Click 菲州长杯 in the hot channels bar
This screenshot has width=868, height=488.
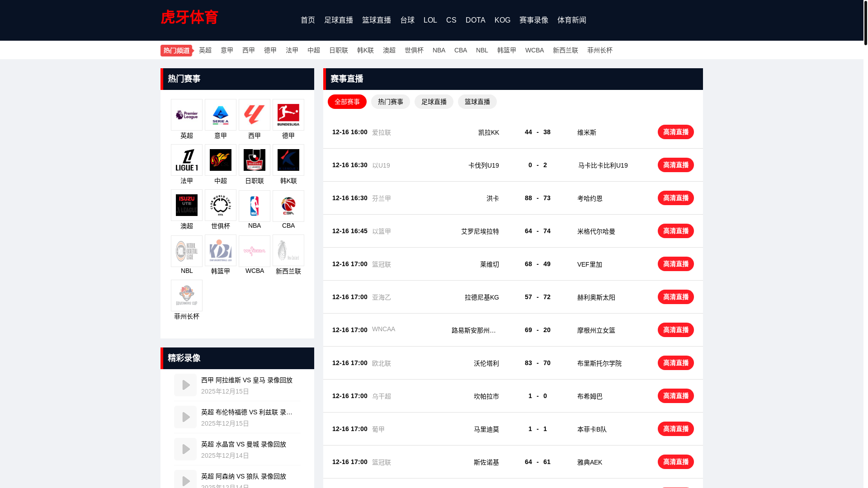pos(600,50)
